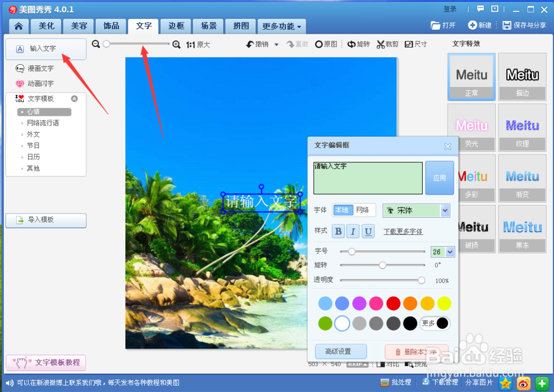Open the 宋体 font dropdown
The image size is (554, 392).
coord(416,210)
